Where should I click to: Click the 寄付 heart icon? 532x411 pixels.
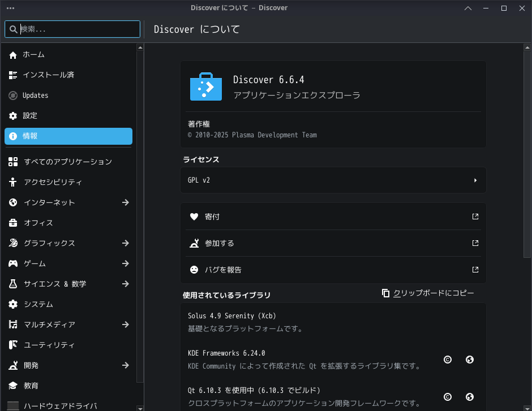(194, 217)
